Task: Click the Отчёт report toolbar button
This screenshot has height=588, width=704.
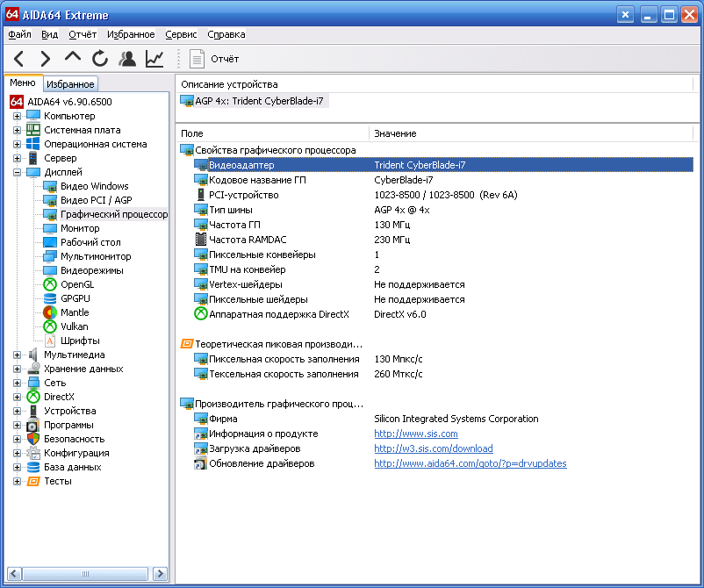Action: coord(215,59)
